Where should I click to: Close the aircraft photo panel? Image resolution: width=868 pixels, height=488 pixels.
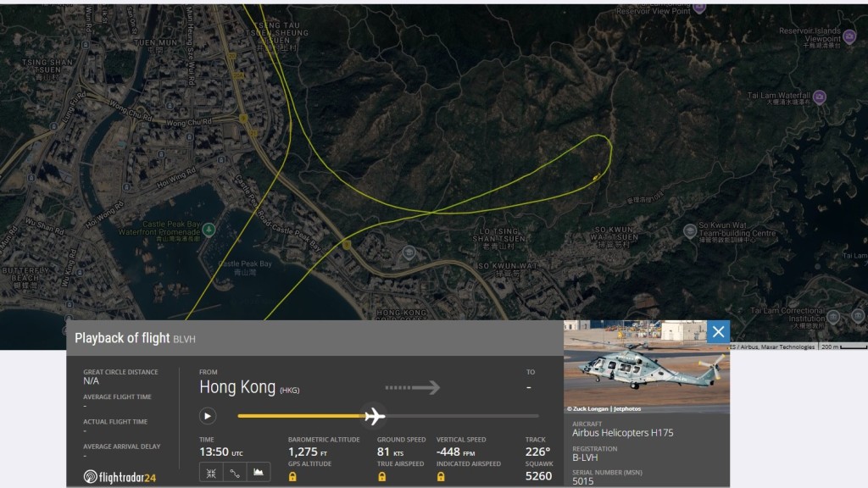tap(718, 331)
